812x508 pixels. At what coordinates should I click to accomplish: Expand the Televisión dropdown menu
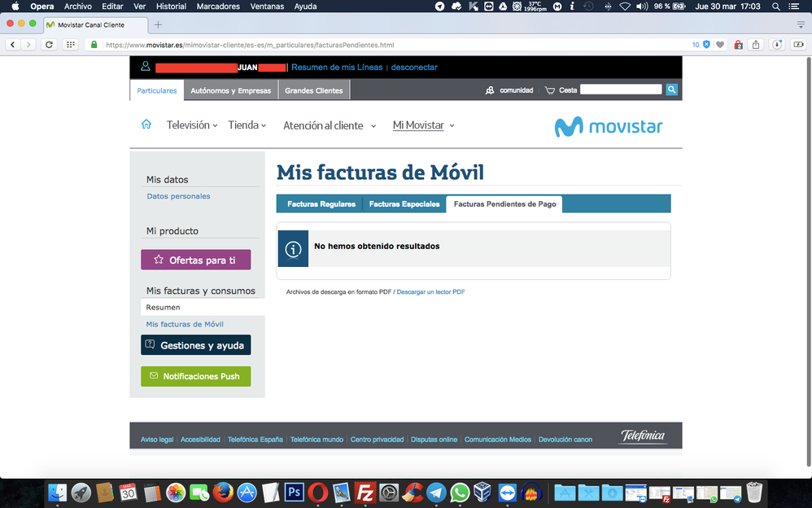tap(192, 125)
